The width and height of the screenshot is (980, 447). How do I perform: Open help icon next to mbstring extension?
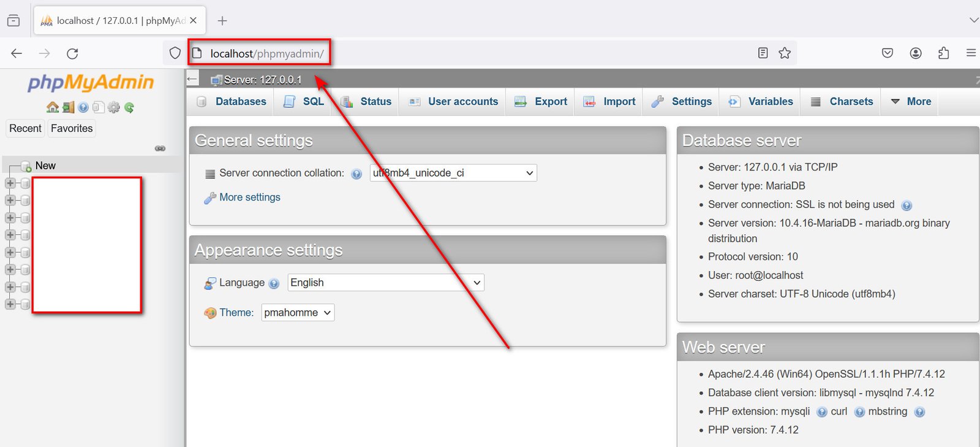point(919,412)
